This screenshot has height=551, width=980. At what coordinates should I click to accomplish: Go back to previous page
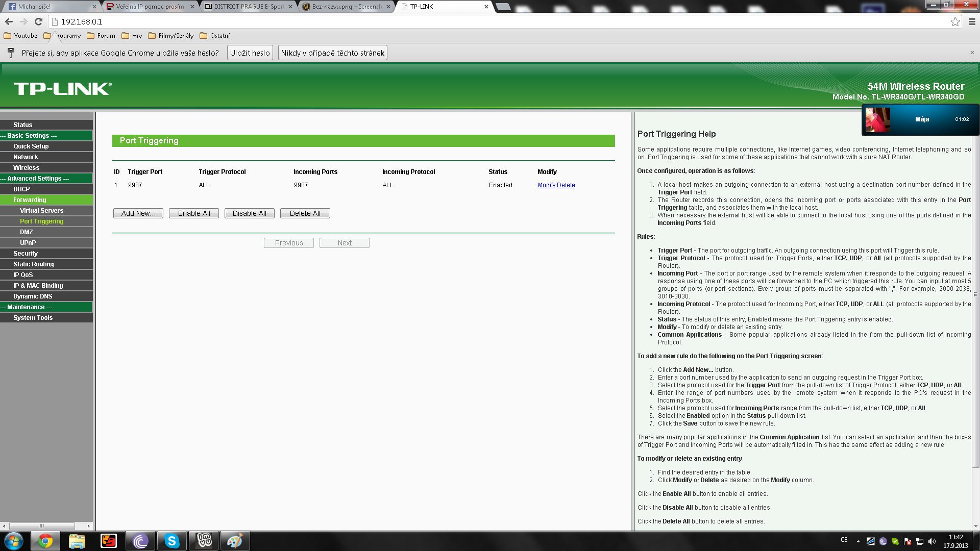[x=9, y=21]
